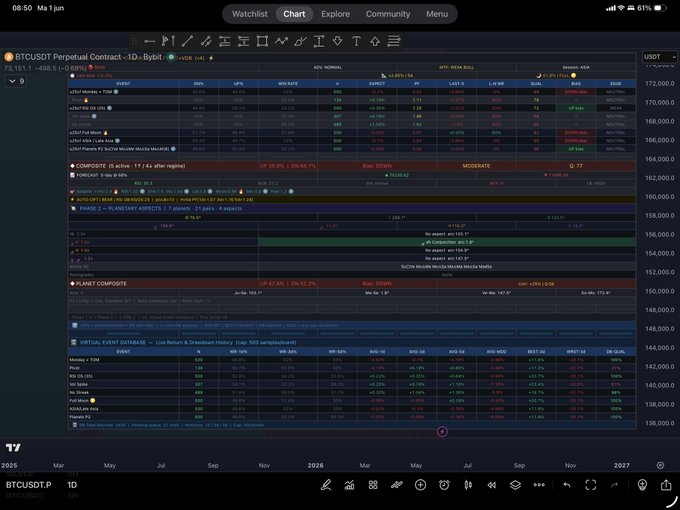The height and width of the screenshot is (510, 680).
Task: Select the text T annotation tool
Action: 356,41
